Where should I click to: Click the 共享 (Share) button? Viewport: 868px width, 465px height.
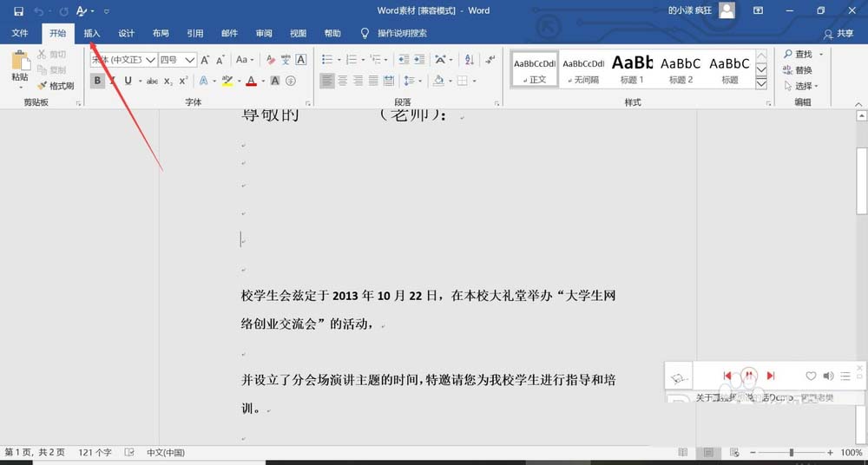[838, 34]
